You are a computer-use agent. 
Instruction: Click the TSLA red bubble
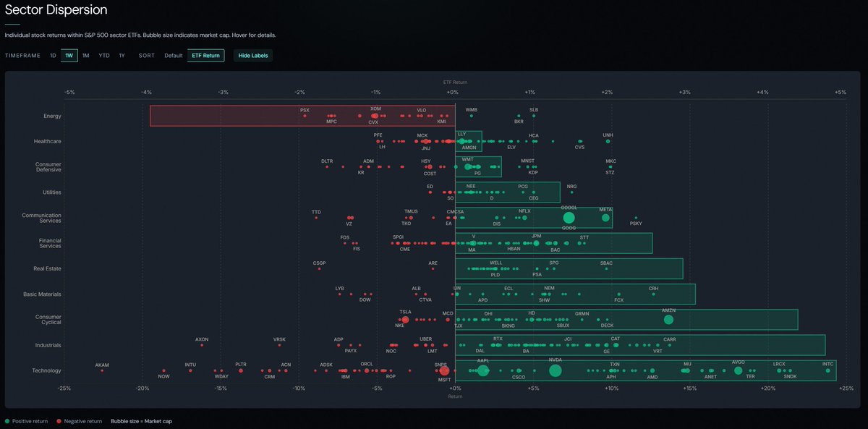[x=405, y=320]
